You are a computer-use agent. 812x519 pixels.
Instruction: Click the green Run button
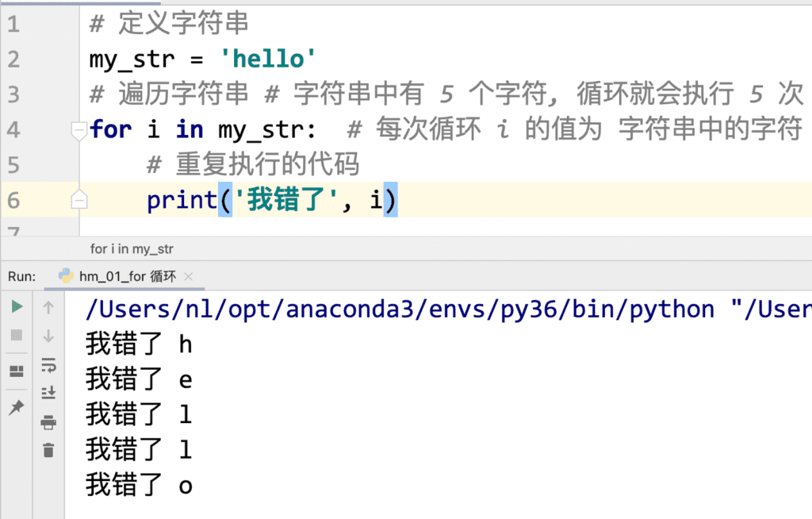point(17,306)
